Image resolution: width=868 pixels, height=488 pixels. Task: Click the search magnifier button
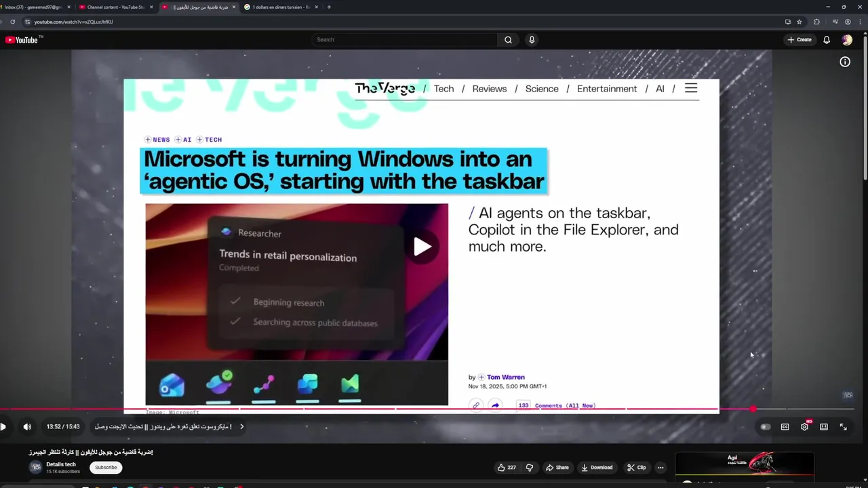(508, 39)
